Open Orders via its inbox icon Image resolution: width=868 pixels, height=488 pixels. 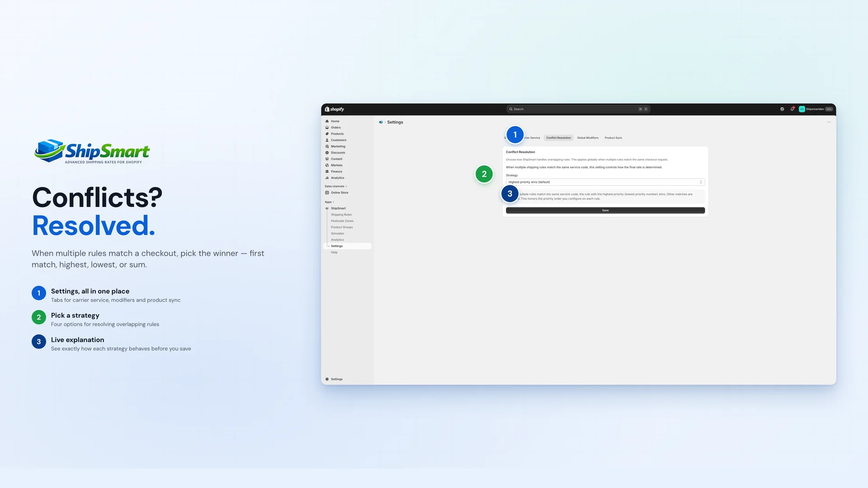pos(327,127)
